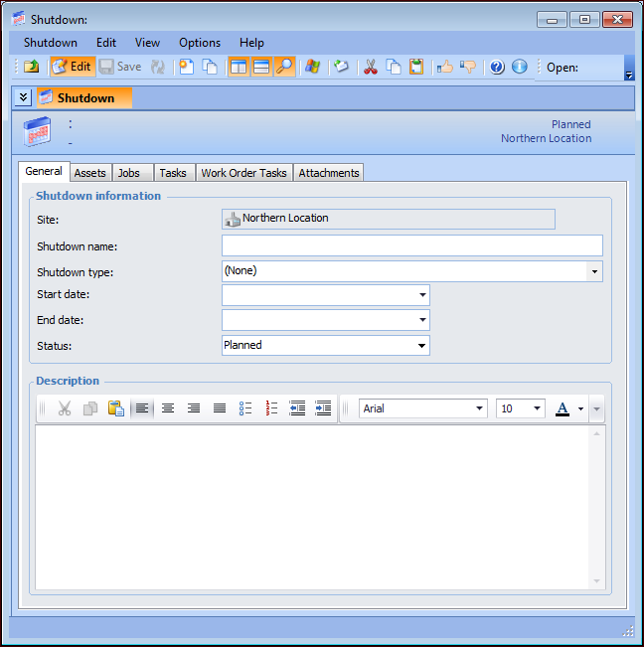This screenshot has width=644, height=647.
Task: Switch to the Work Order Tasks tab
Action: point(243,173)
